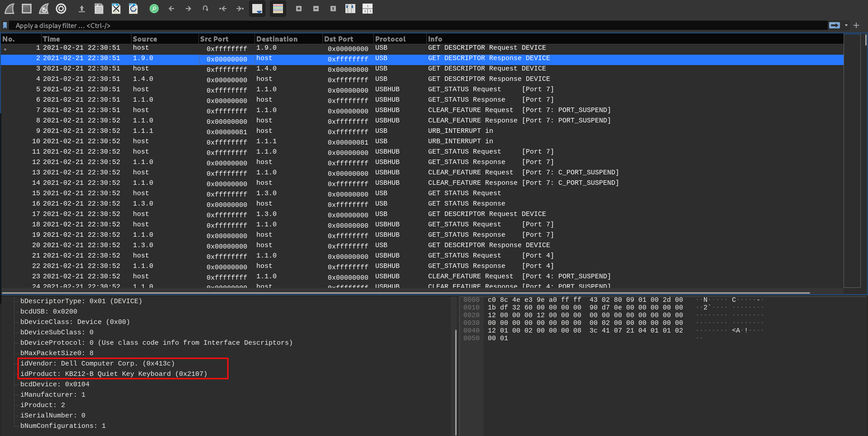
Task: Click the go to specific packet icon
Action: (x=206, y=9)
